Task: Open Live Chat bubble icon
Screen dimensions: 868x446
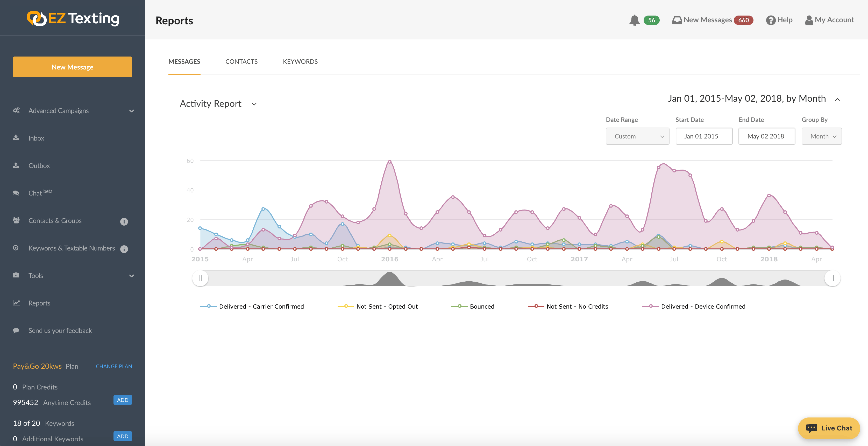Action: 811,428
